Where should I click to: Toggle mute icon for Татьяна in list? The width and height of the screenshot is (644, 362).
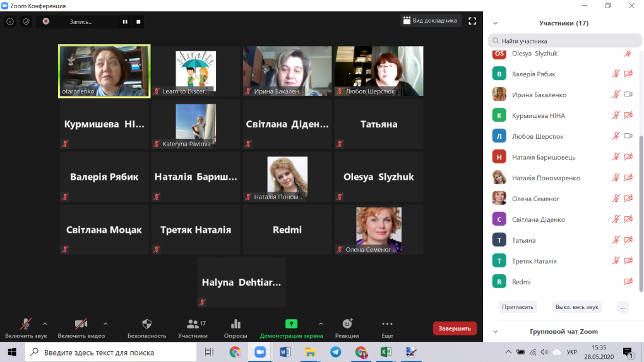pyautogui.click(x=616, y=240)
